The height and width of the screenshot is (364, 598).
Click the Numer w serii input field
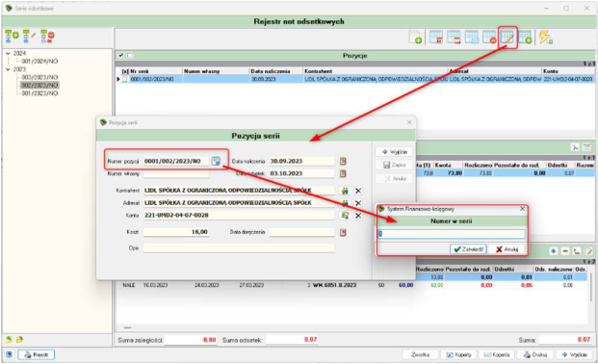(452, 233)
